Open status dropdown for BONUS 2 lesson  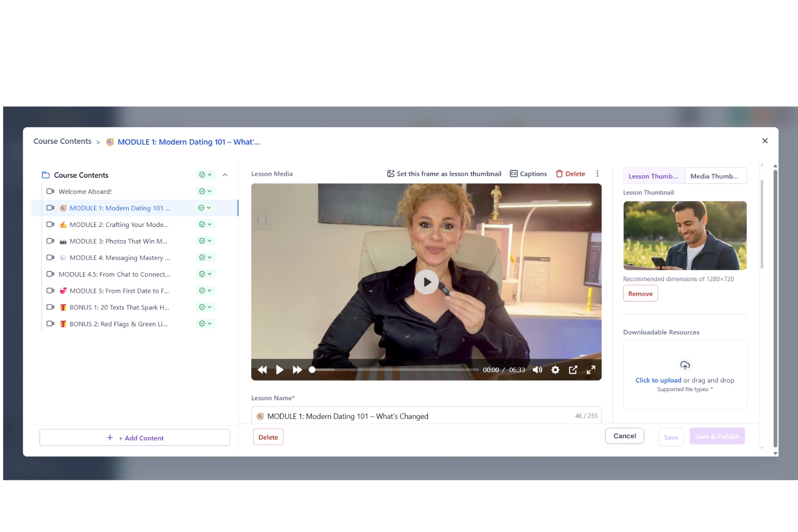pos(205,324)
